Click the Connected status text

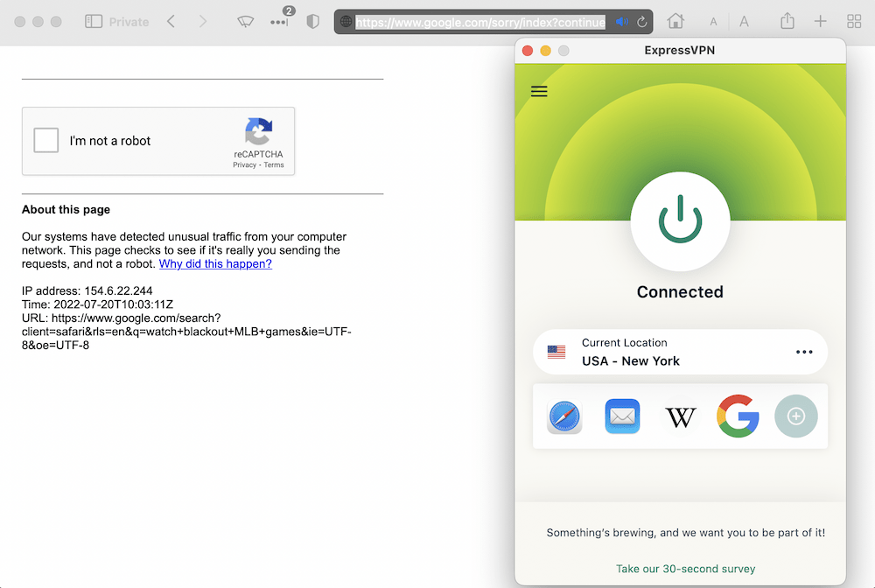[680, 291]
